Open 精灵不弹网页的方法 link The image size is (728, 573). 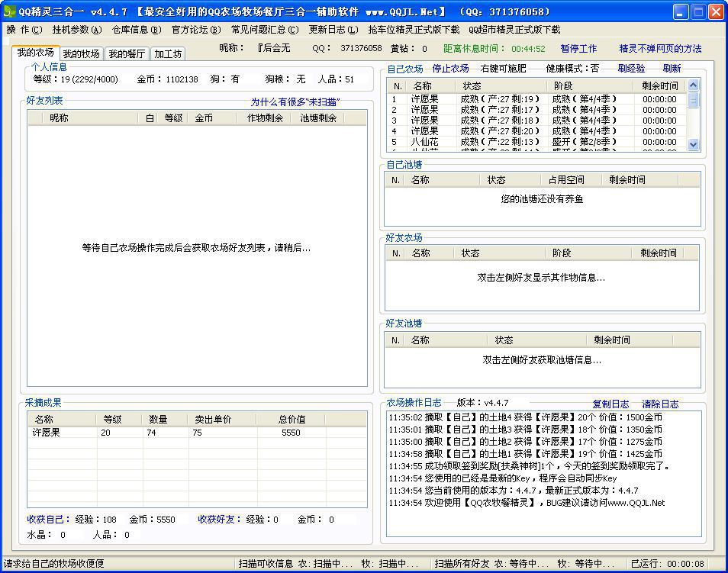click(x=660, y=48)
